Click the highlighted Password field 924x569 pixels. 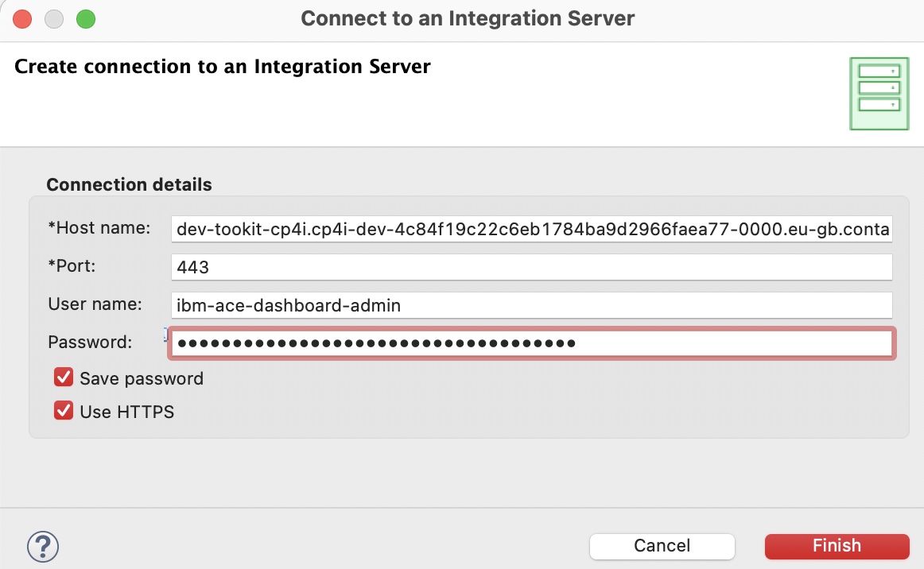pyautogui.click(x=531, y=343)
